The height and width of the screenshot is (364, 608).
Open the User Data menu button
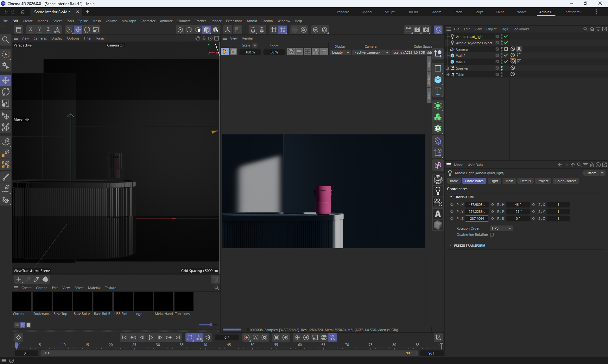coord(475,165)
